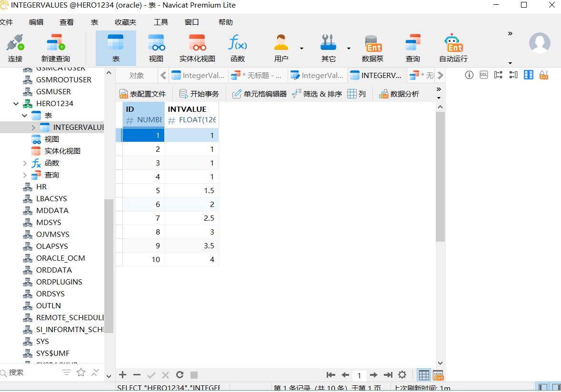The width and height of the screenshot is (561, 392).
Task: Open page settings gear icon
Action: tap(402, 375)
